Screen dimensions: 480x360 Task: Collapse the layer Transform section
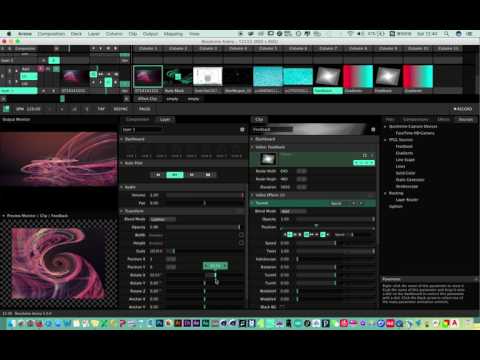pyautogui.click(x=122, y=211)
